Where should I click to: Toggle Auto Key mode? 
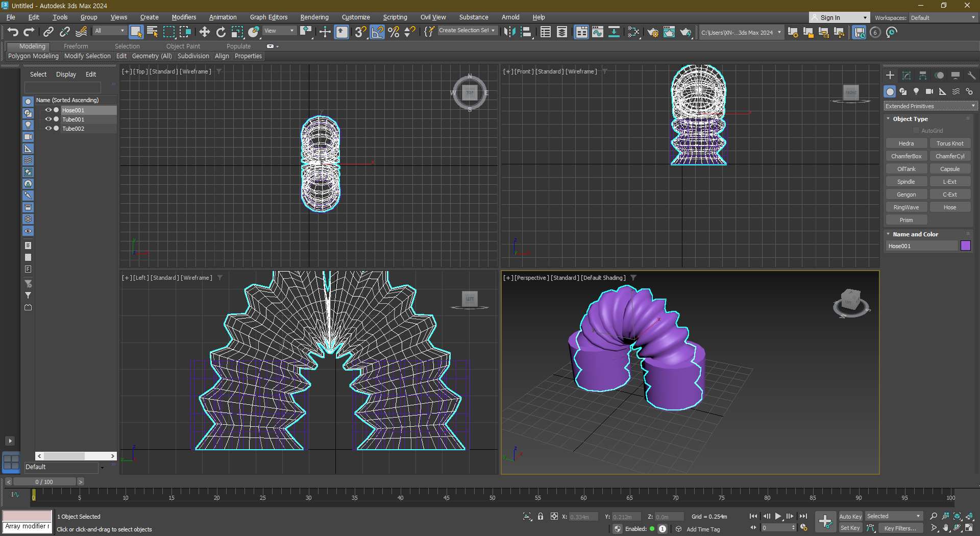pyautogui.click(x=850, y=517)
